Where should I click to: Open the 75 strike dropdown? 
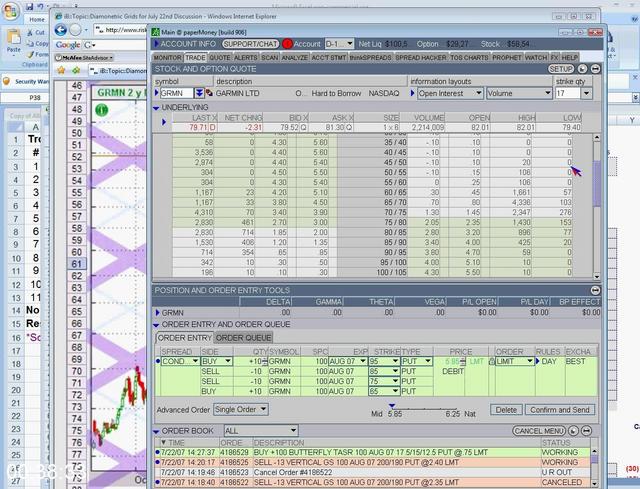click(384, 381)
